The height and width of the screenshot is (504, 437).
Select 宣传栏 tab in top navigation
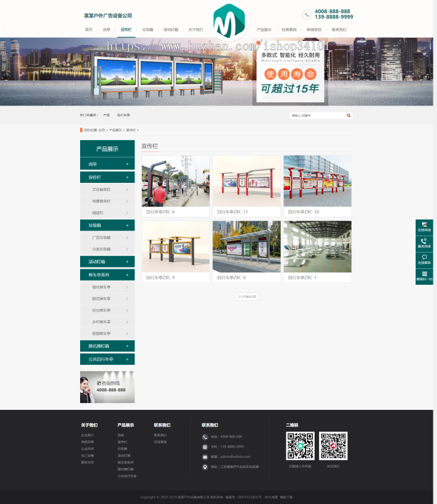(126, 30)
